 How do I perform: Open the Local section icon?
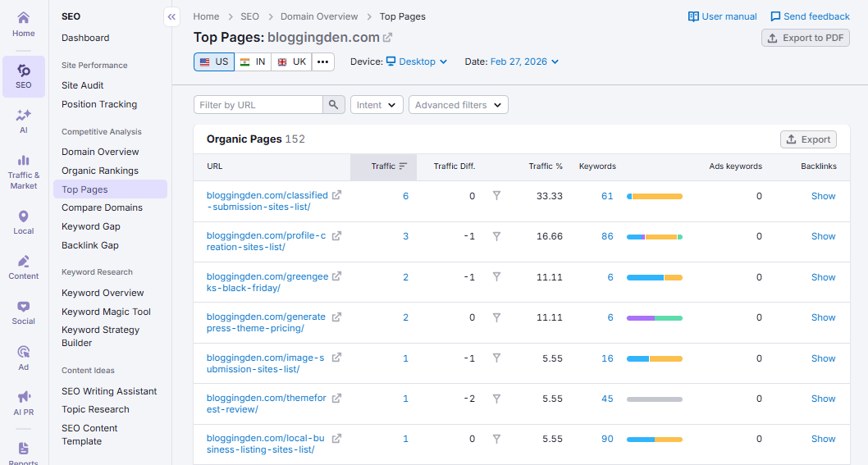(x=23, y=222)
